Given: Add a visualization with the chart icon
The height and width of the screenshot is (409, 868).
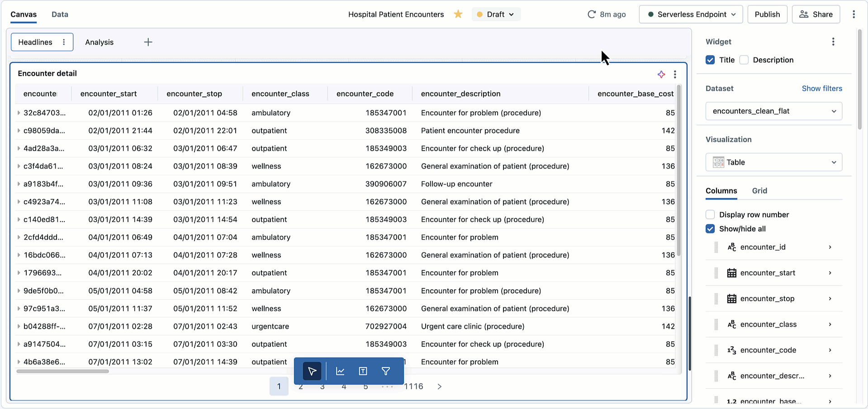Looking at the screenshot, I should pos(340,371).
